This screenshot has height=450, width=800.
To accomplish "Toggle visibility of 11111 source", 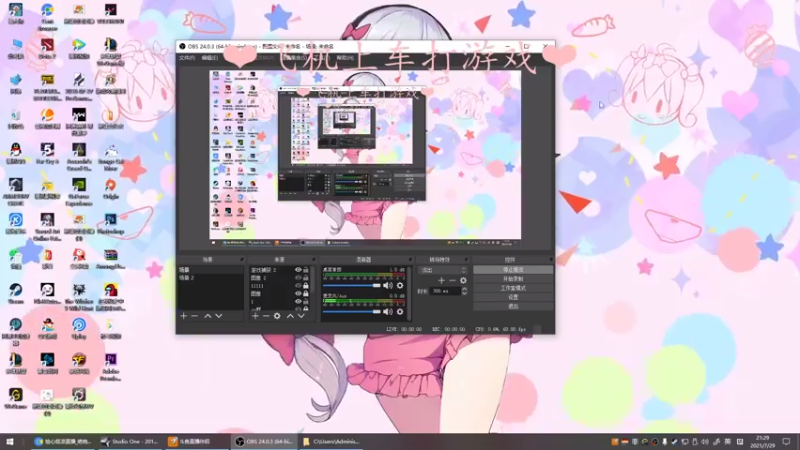I will coord(298,286).
